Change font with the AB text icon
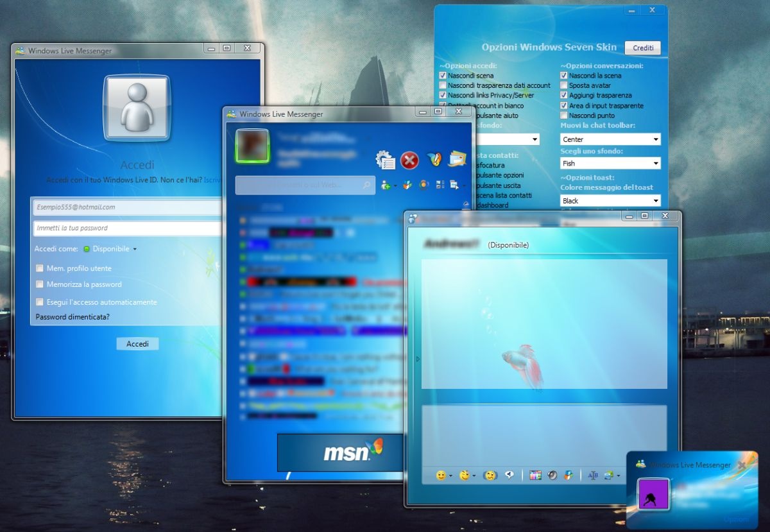The image size is (770, 532). [593, 476]
